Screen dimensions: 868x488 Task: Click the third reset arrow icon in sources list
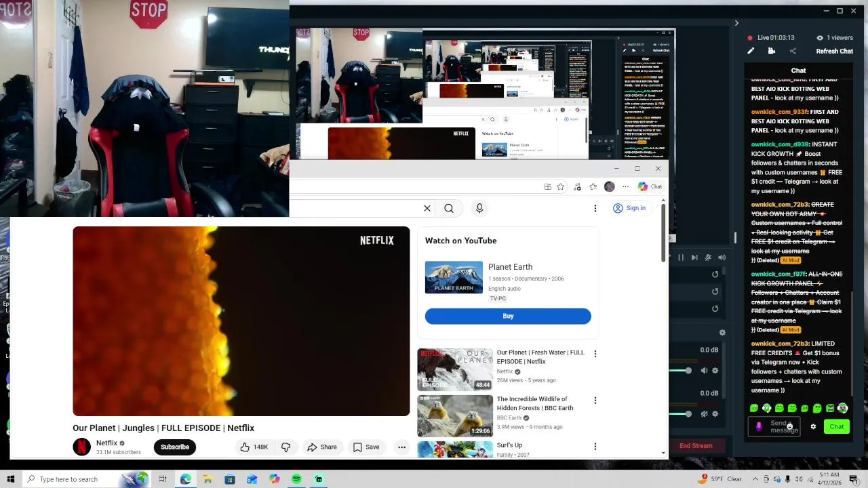click(x=715, y=308)
